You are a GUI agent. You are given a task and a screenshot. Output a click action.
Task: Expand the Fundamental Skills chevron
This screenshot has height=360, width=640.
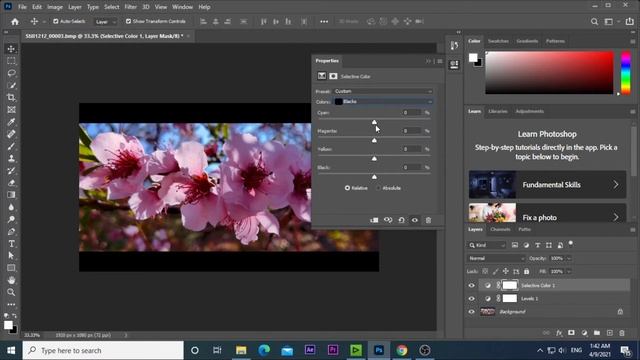point(616,185)
